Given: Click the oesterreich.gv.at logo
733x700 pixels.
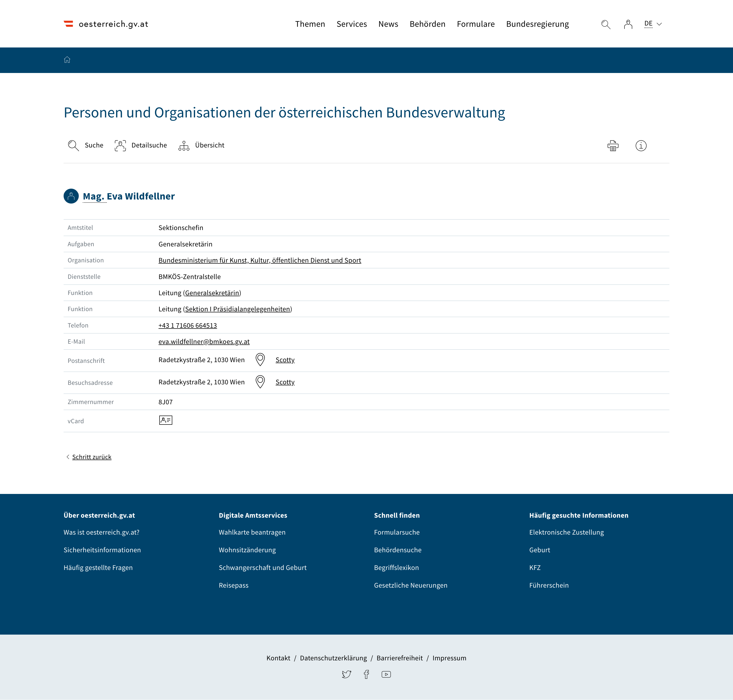Looking at the screenshot, I should 106,24.
